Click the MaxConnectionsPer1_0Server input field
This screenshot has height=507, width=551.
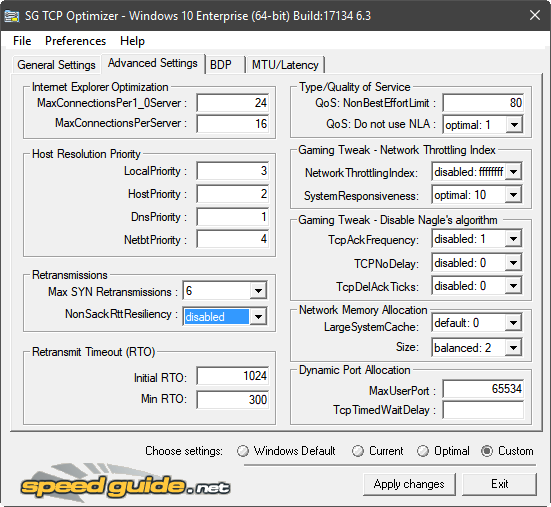click(233, 103)
